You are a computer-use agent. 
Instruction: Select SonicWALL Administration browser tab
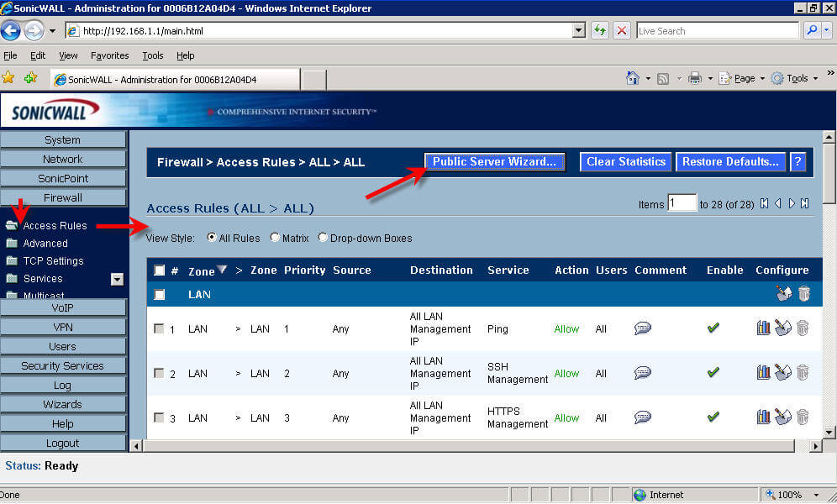[x=175, y=80]
